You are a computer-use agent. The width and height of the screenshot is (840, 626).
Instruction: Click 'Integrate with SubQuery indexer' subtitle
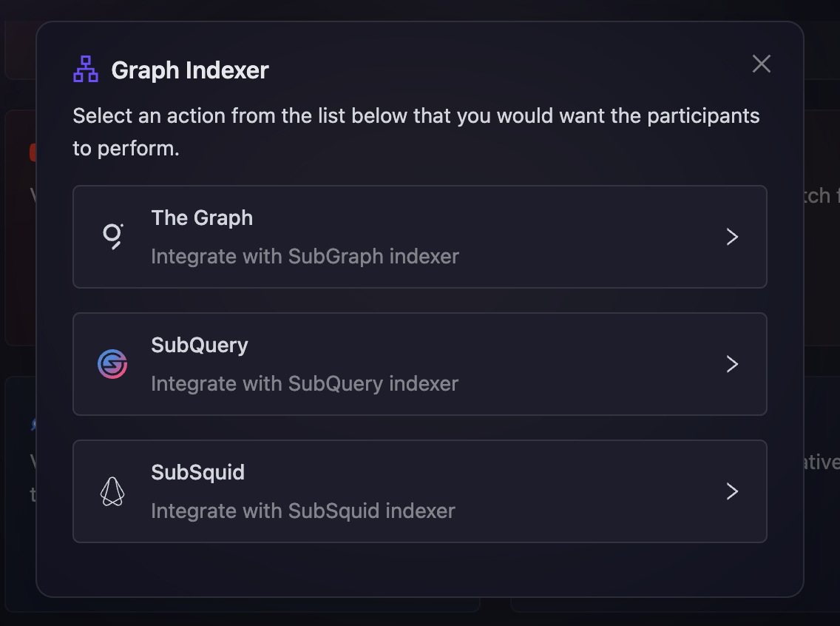[x=305, y=383]
